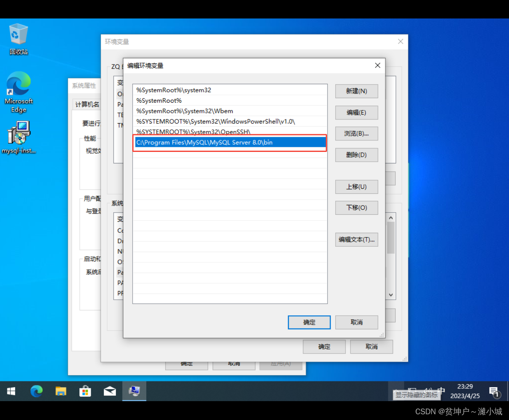Screen dimensions: 509x420
Task: Click the 编辑(E) button
Action: click(x=357, y=112)
